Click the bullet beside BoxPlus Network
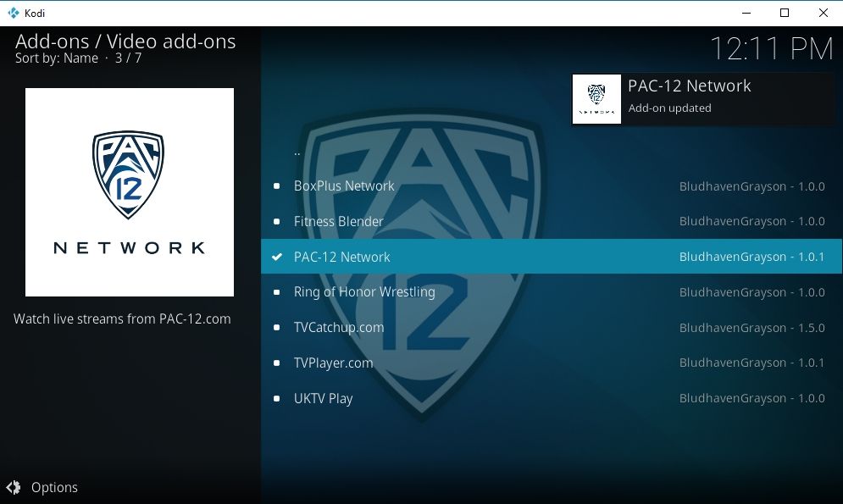The height and width of the screenshot is (504, 843). 276,186
